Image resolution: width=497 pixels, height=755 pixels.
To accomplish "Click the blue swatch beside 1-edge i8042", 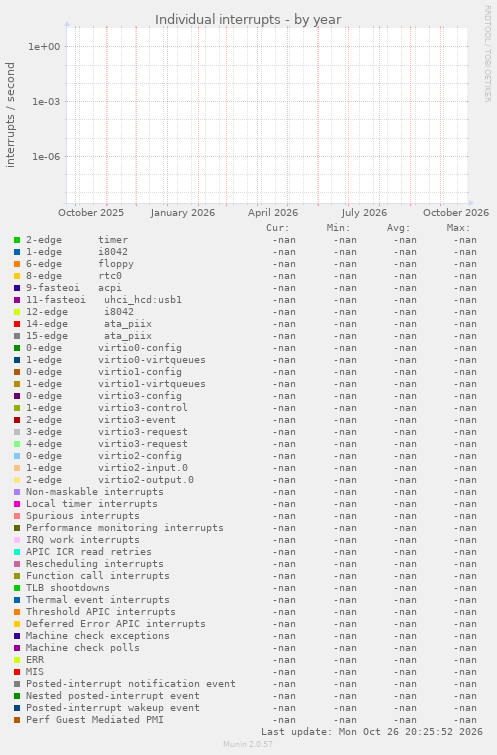I will (17, 252).
